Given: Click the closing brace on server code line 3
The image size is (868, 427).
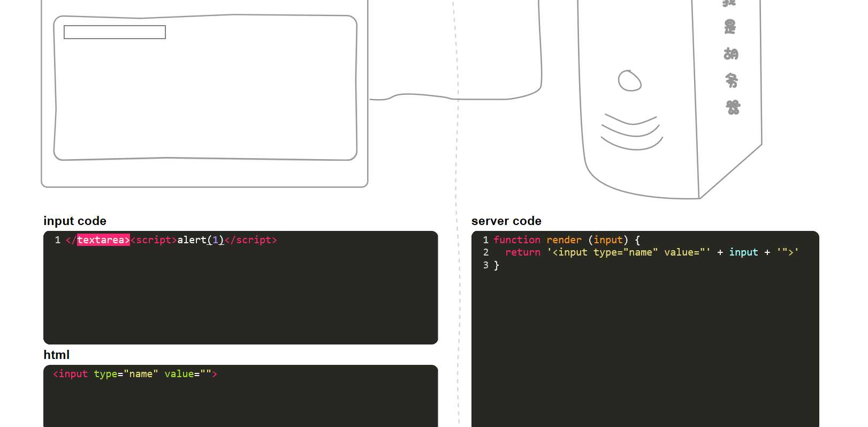Looking at the screenshot, I should (x=497, y=265).
